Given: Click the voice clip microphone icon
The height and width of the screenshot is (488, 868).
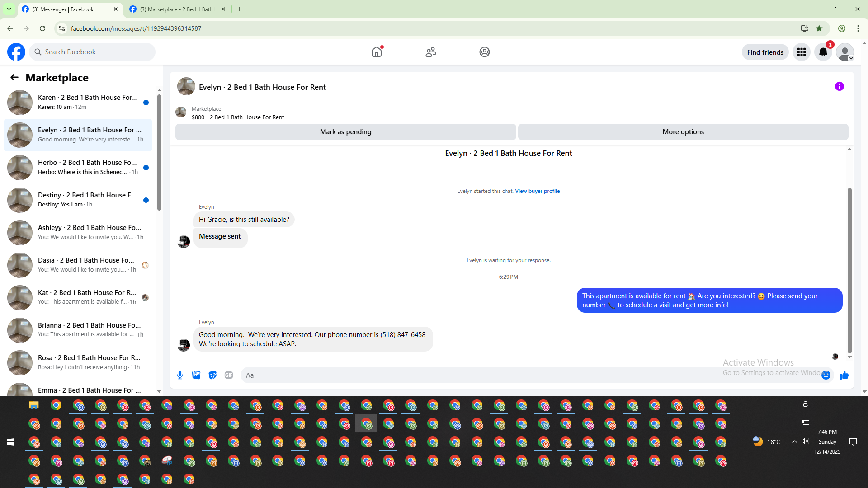Looking at the screenshot, I should click(x=180, y=375).
